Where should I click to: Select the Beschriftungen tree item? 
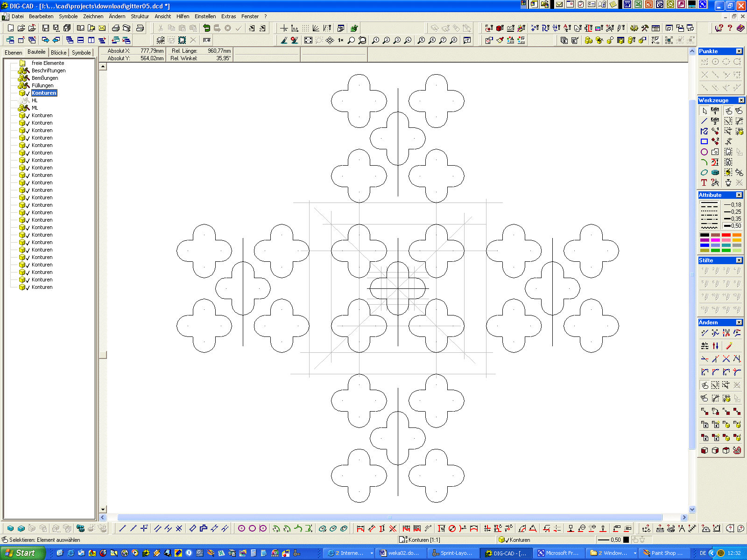point(49,70)
